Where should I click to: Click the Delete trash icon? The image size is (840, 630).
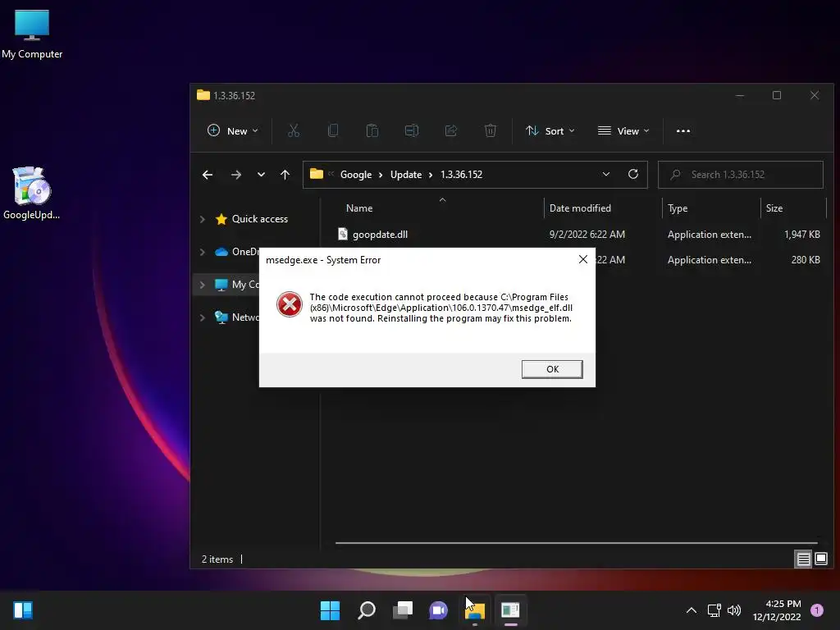pyautogui.click(x=491, y=130)
